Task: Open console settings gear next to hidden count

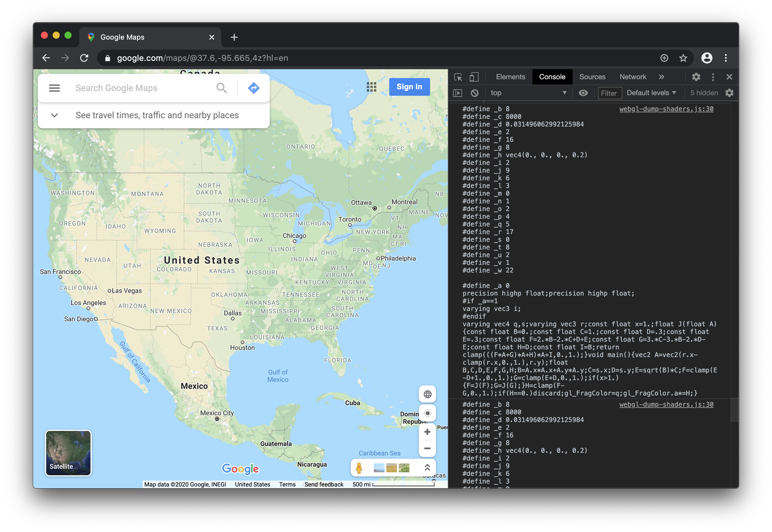Action: click(x=730, y=93)
